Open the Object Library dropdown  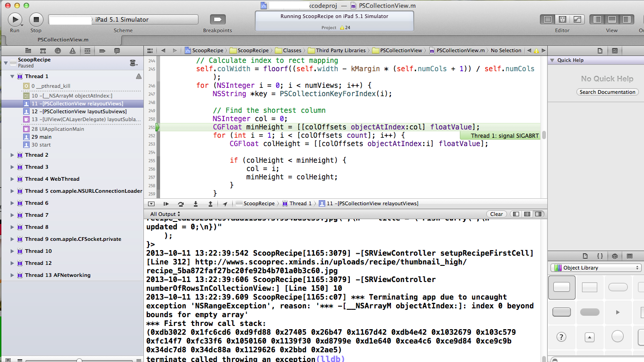595,268
